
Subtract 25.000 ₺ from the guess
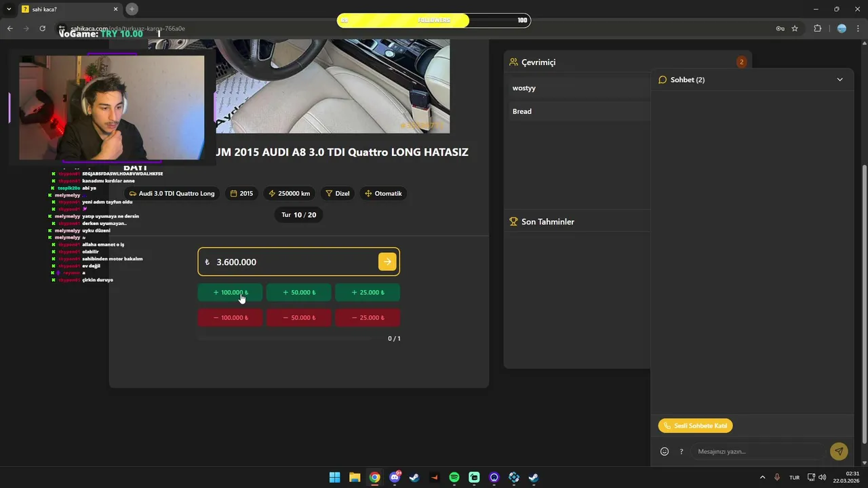[x=367, y=317]
